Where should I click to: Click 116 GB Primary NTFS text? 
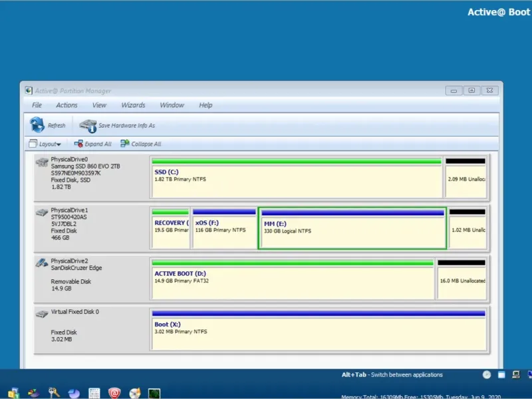(x=220, y=230)
